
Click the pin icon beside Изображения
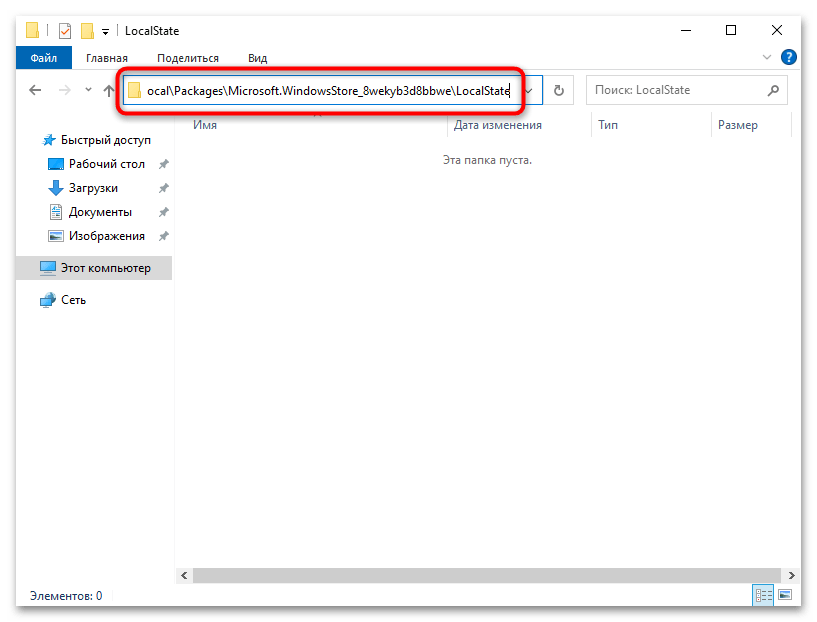[164, 236]
